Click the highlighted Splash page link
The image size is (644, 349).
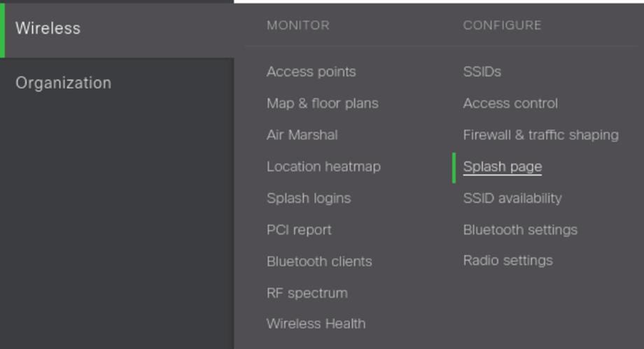(x=502, y=166)
